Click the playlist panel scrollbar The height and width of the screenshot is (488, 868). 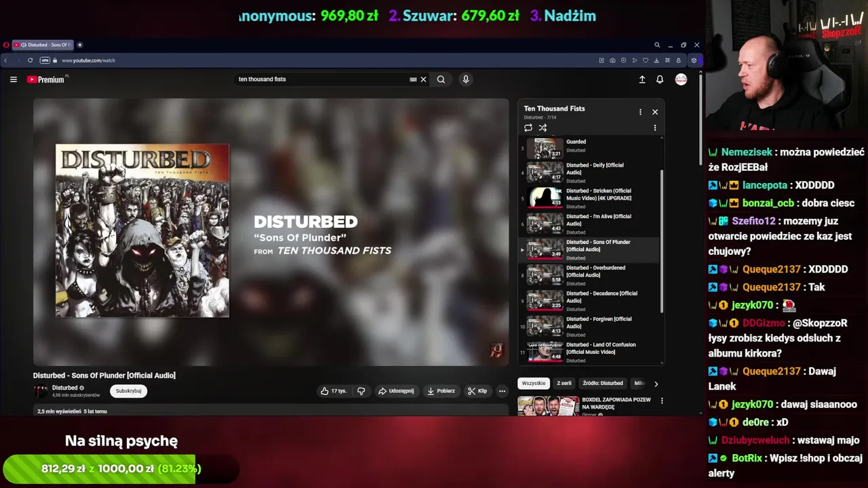(662, 241)
